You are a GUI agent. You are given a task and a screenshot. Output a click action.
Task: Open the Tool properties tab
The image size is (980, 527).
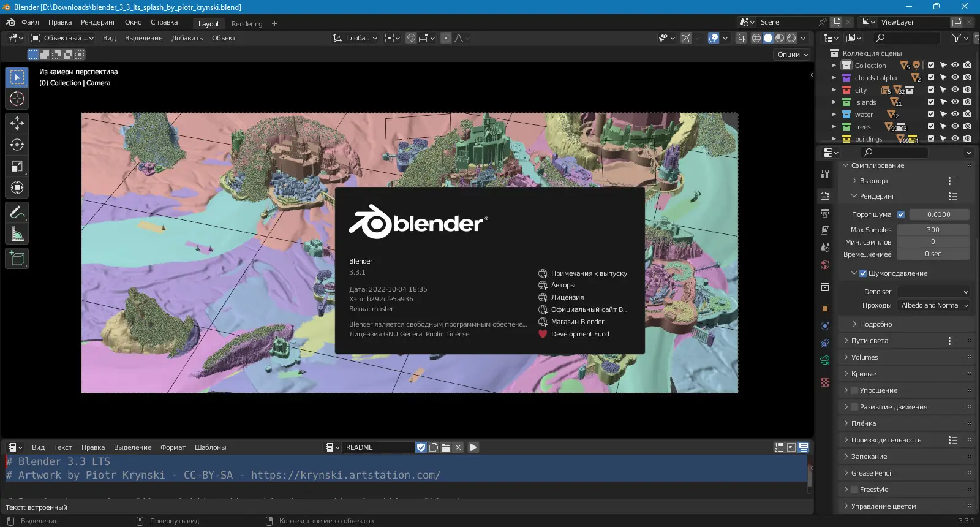click(825, 174)
